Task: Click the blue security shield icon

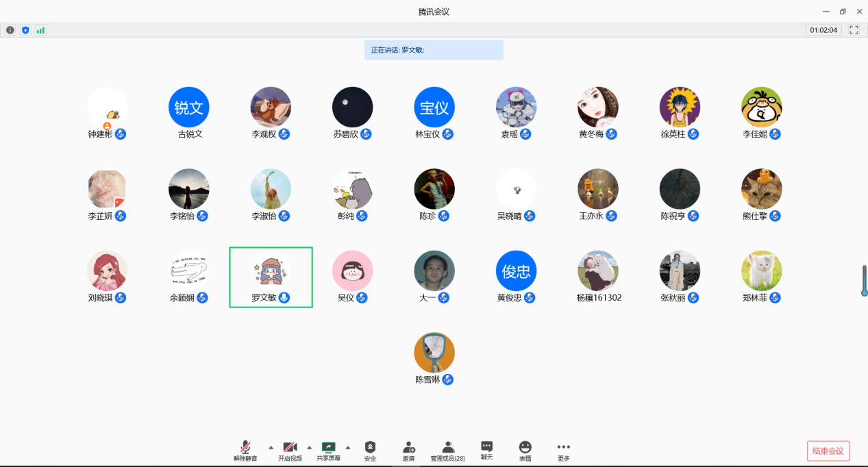Action: point(25,30)
